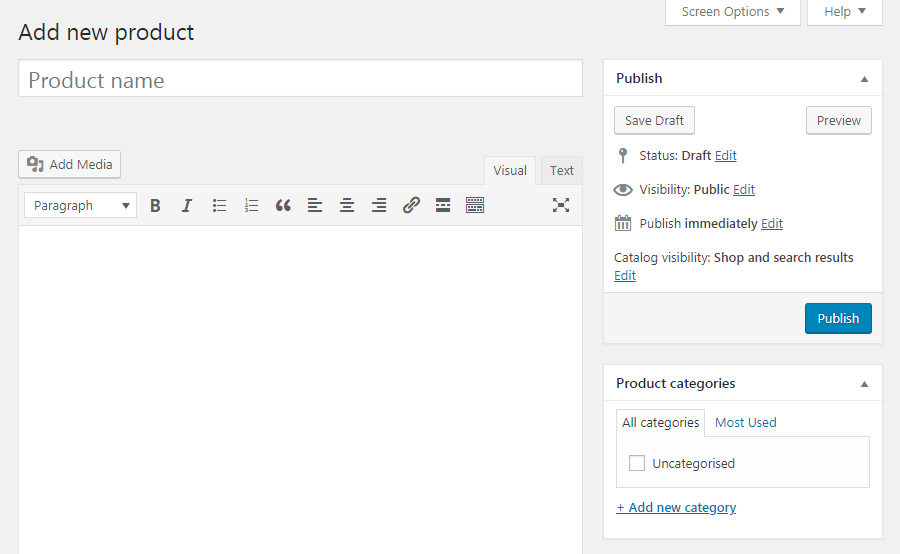Open the Paragraph format dropdown
Image resolution: width=900 pixels, height=554 pixels.
point(80,205)
